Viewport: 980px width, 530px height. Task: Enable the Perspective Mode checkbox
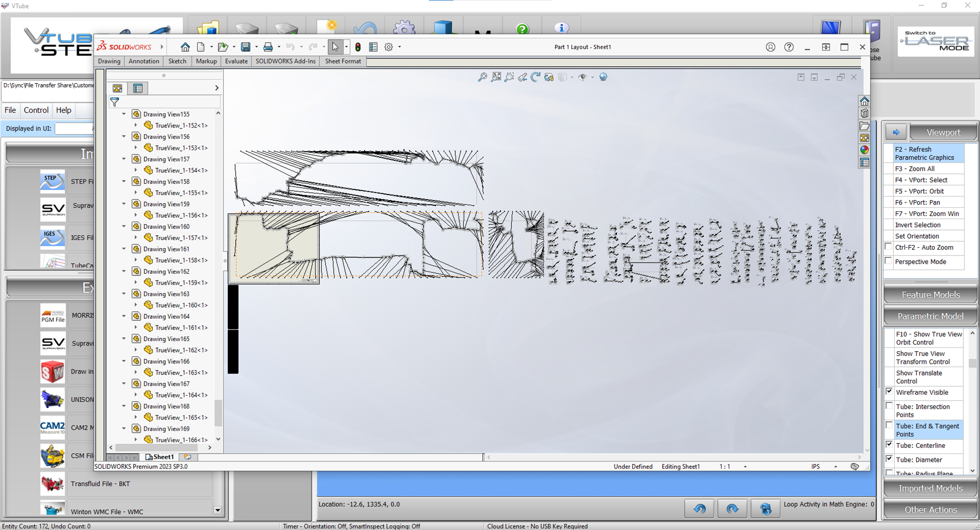point(889,261)
